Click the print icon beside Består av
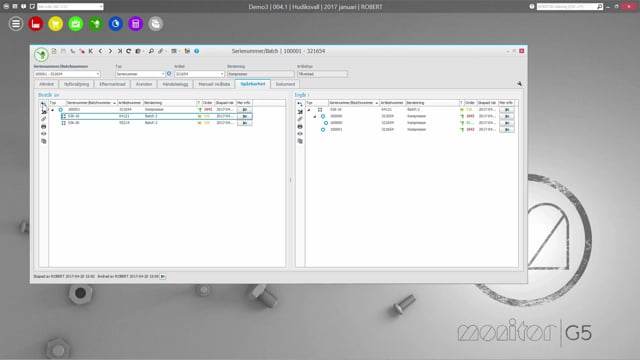This screenshot has height=360, width=640. point(44,127)
